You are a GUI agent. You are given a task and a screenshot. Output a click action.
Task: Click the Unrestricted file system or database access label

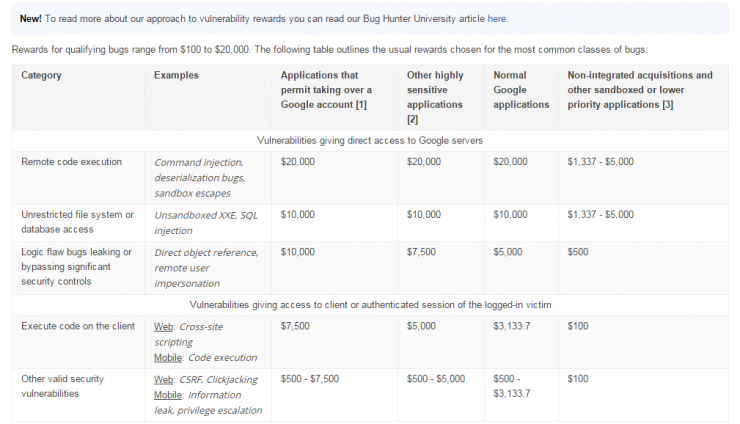75,221
